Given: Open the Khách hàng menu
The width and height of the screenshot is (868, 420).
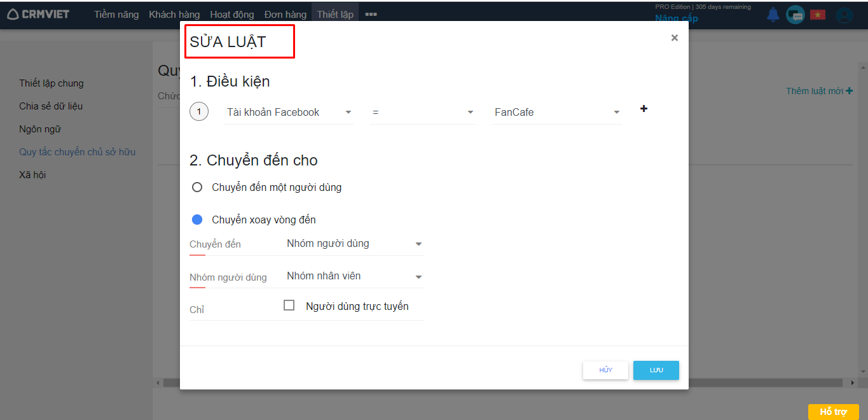Looking at the screenshot, I should tap(174, 14).
